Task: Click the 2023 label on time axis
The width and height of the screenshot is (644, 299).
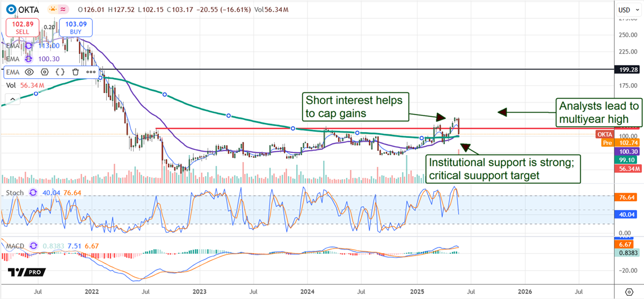Action: [x=199, y=291]
